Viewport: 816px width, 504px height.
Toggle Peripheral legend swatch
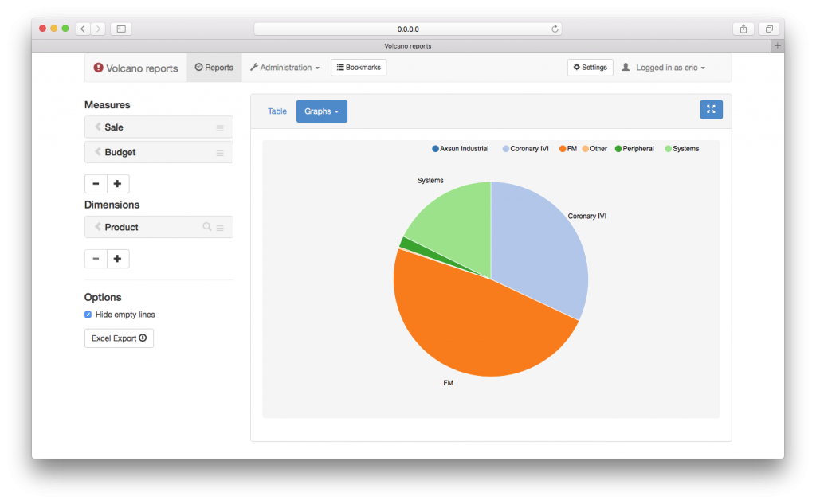tap(618, 149)
